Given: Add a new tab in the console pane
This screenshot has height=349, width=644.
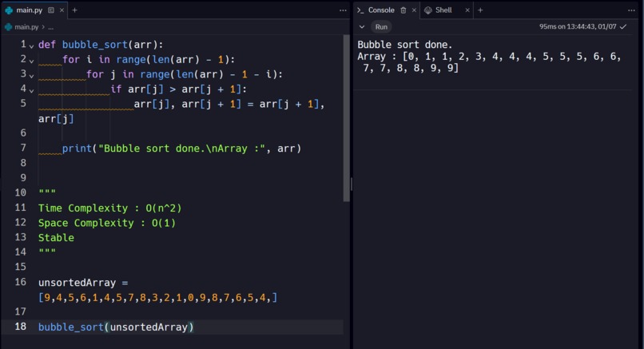Looking at the screenshot, I should (480, 10).
